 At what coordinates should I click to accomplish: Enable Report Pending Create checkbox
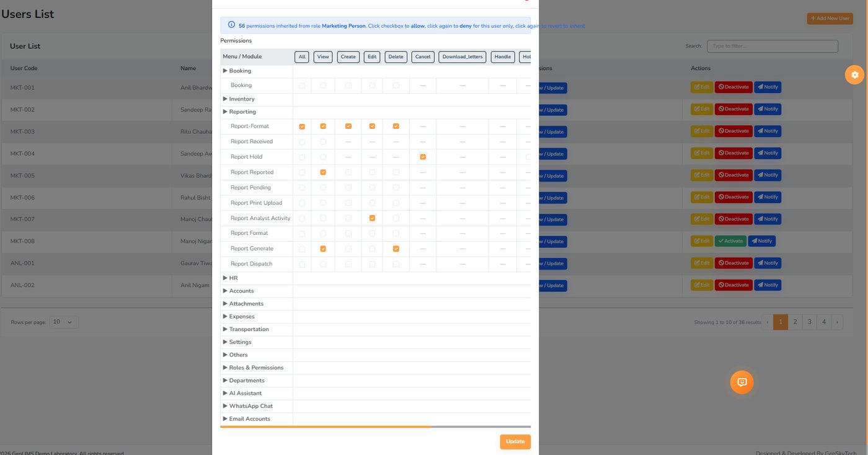click(x=348, y=187)
